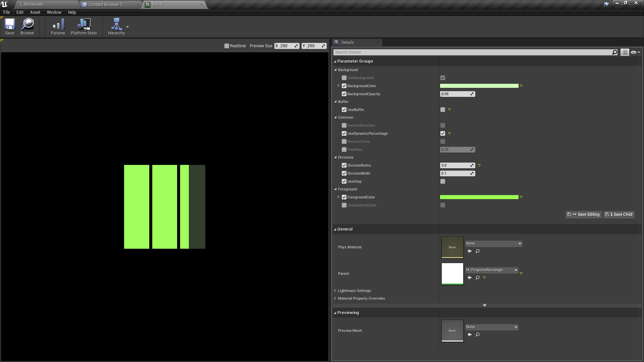Open the Asset menu
This screenshot has width=644, height=362.
click(35, 12)
